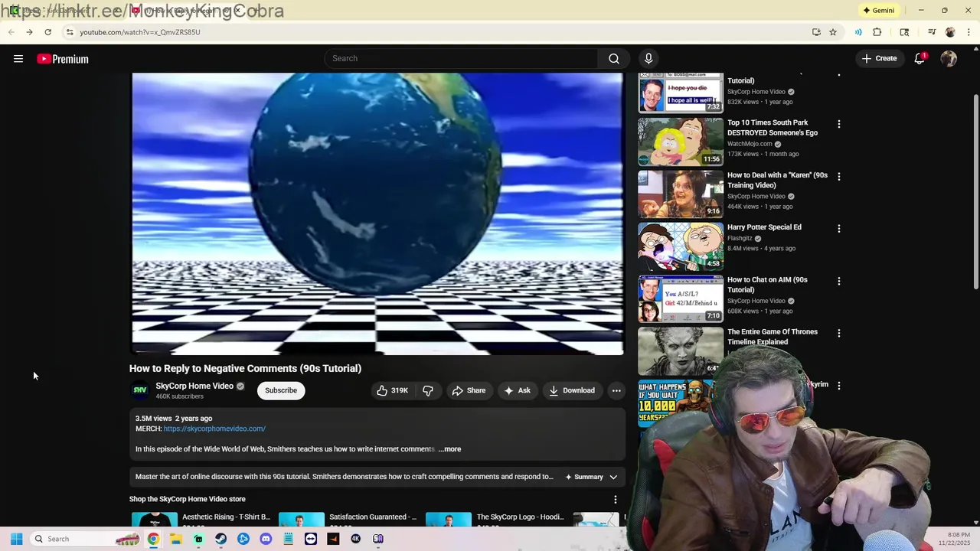Open Harry Potter Special Ed thumbnail
Image resolution: width=980 pixels, height=551 pixels.
[x=681, y=246]
